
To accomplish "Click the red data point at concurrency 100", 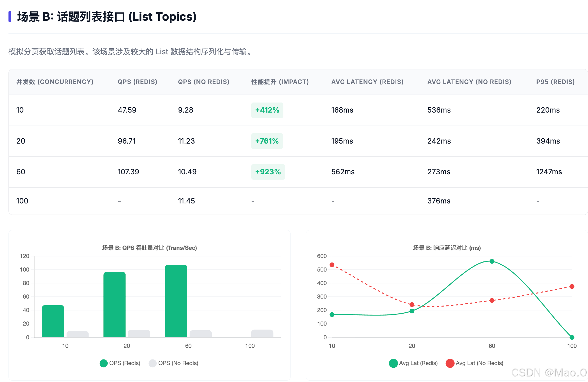I will [x=572, y=287].
